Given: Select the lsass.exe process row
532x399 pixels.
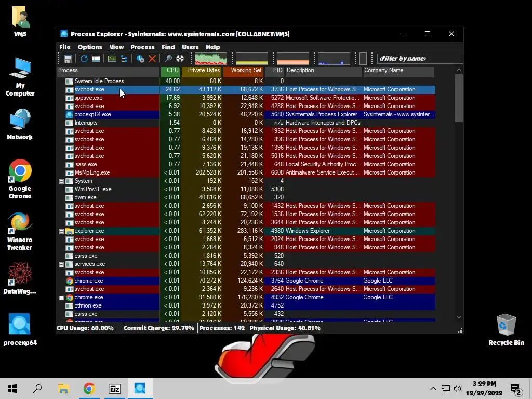Looking at the screenshot, I should click(x=246, y=164).
